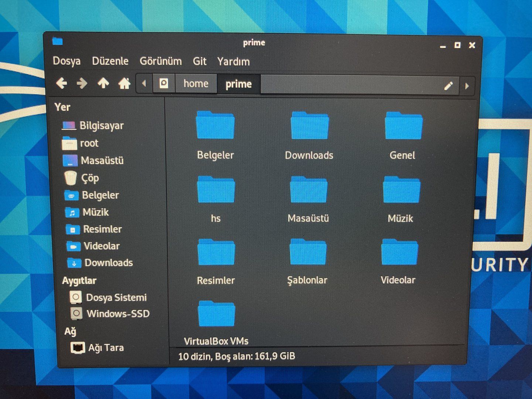Go back with the left arrow toolbar icon

tap(62, 83)
